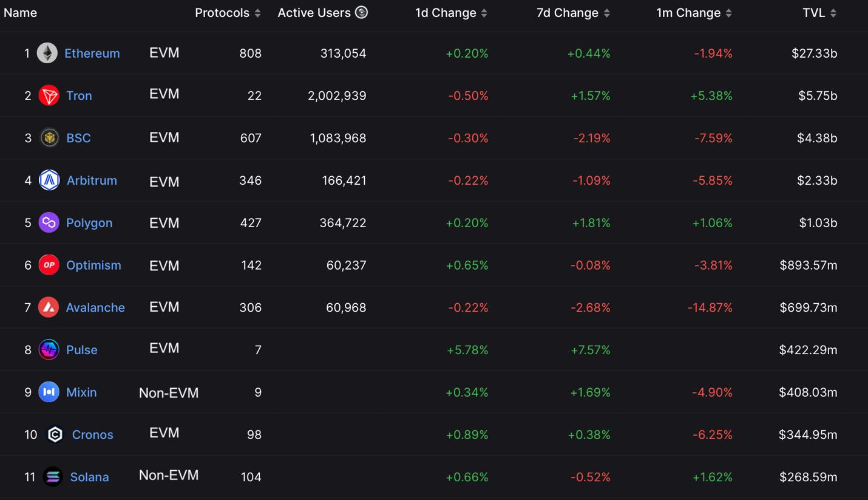Viewport: 868px width, 500px height.
Task: Click the Mixin chain logo icon
Action: pos(49,392)
